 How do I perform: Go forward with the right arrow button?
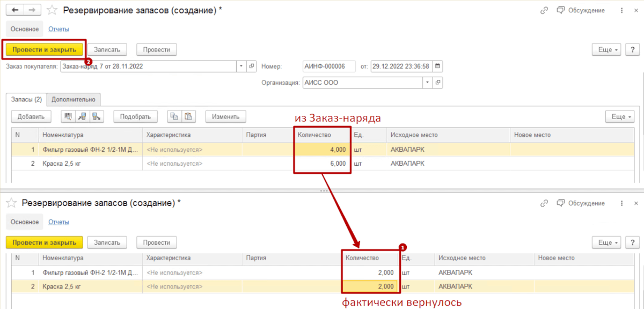pyautogui.click(x=32, y=10)
